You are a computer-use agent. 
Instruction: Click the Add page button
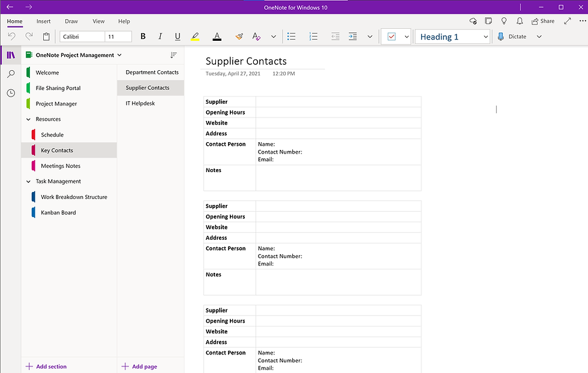[x=139, y=366]
